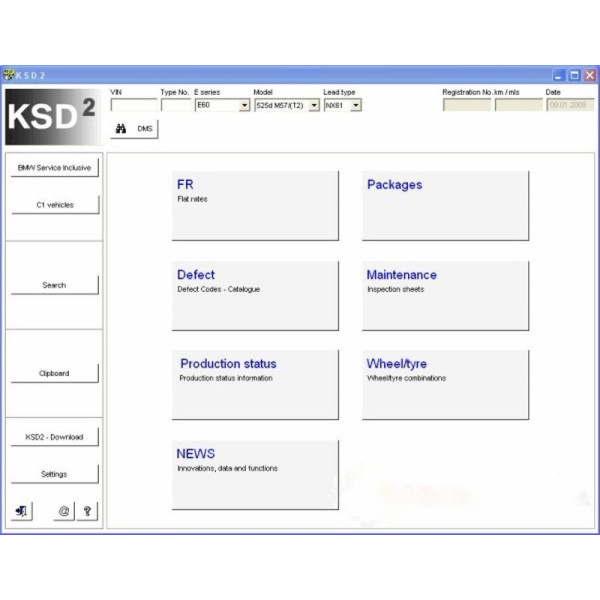Viewport: 600px width, 600px height.
Task: Click BMW Service Inclusive button
Action: click(55, 168)
